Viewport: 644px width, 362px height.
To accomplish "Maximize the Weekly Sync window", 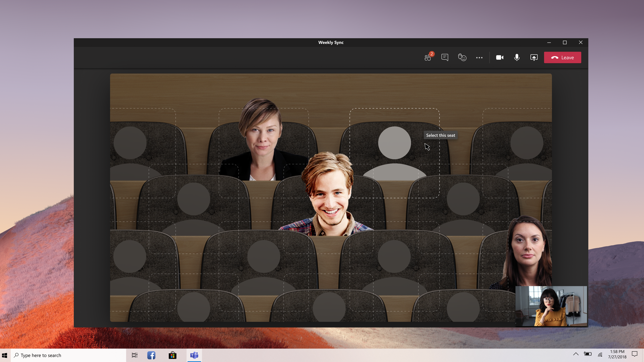I will (565, 42).
